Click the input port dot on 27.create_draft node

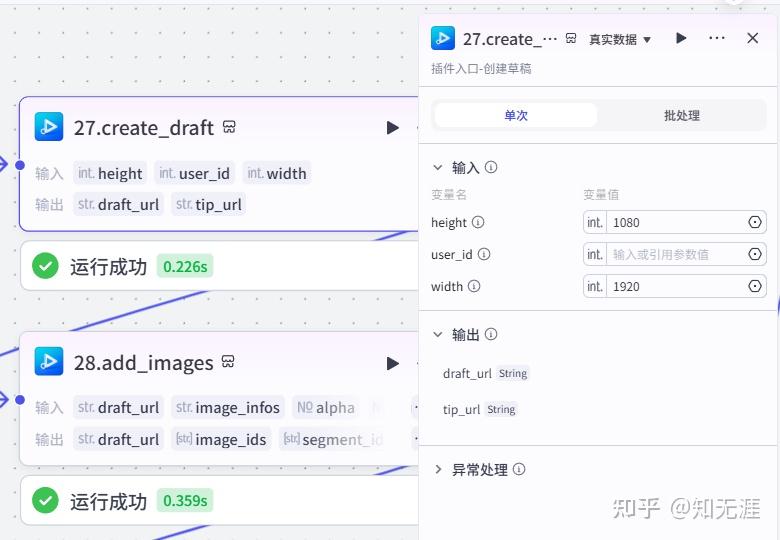(x=20, y=165)
